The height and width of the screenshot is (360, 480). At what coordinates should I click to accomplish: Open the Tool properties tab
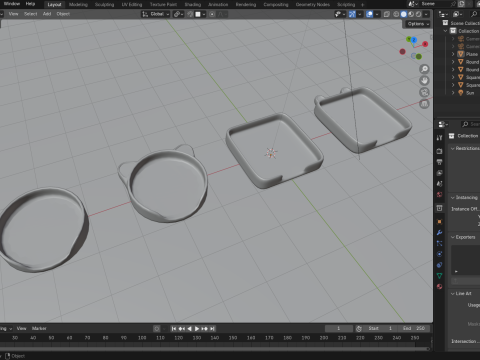(439, 138)
